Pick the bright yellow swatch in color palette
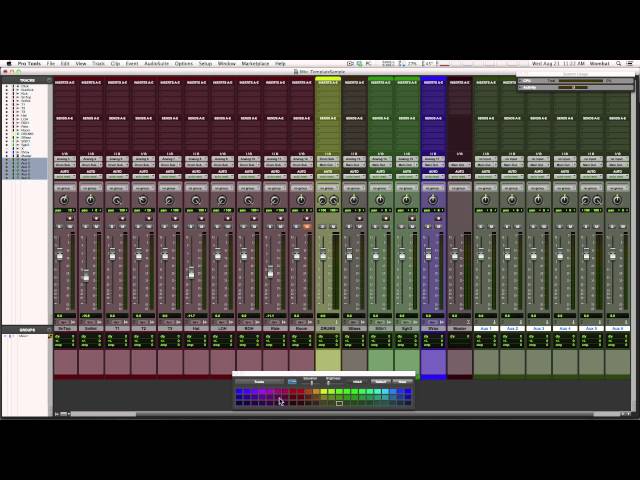640x480 pixels. [x=324, y=392]
